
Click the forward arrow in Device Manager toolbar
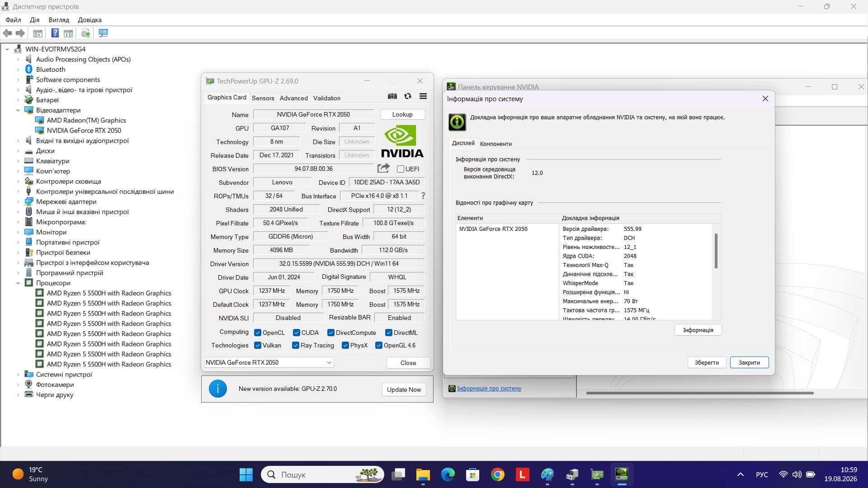click(20, 33)
